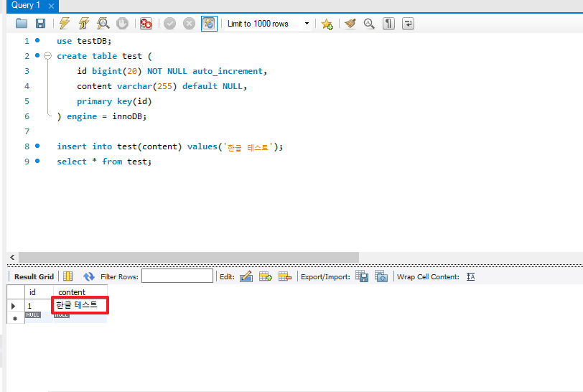Image resolution: width=583 pixels, height=392 pixels.
Task: Execute statement under cursor lightning icon
Action: click(84, 24)
